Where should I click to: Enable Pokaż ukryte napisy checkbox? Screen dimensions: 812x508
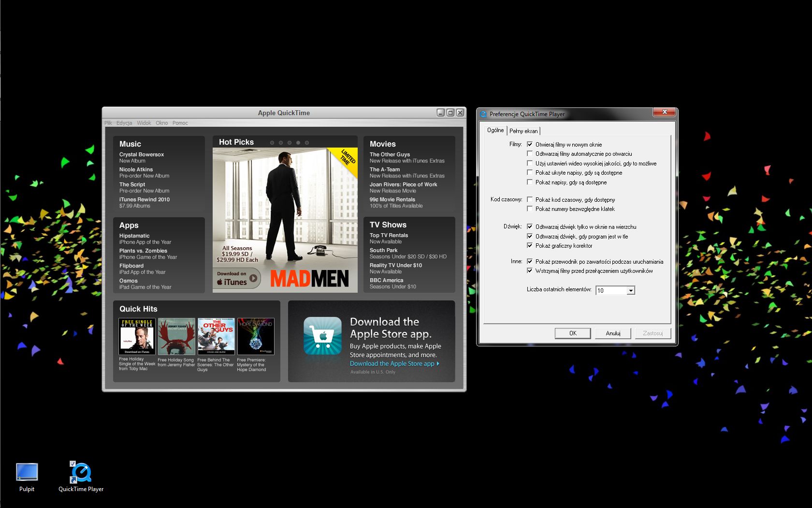(530, 172)
